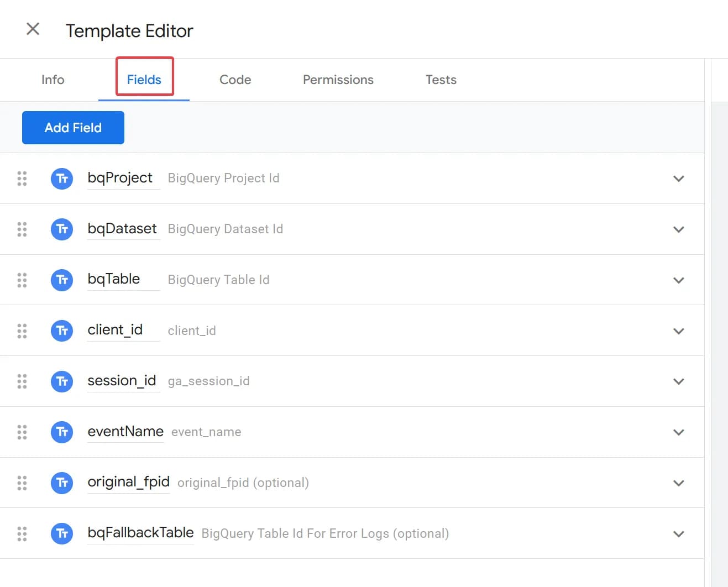This screenshot has height=587, width=728.
Task: Open the Code tab
Action: pos(235,80)
